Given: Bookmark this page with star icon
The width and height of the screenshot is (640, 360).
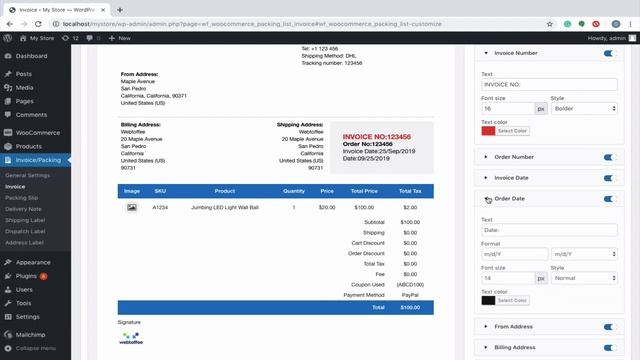Looking at the screenshot, I should (x=550, y=24).
